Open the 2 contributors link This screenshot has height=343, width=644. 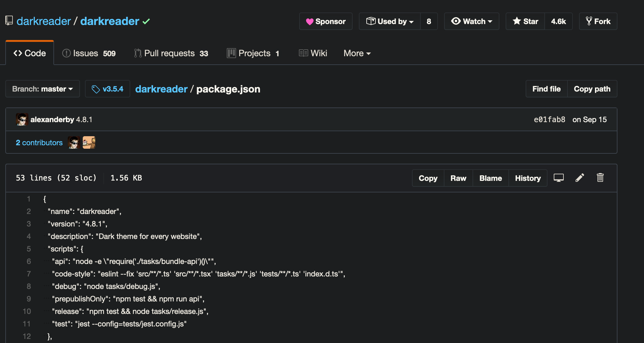point(39,143)
